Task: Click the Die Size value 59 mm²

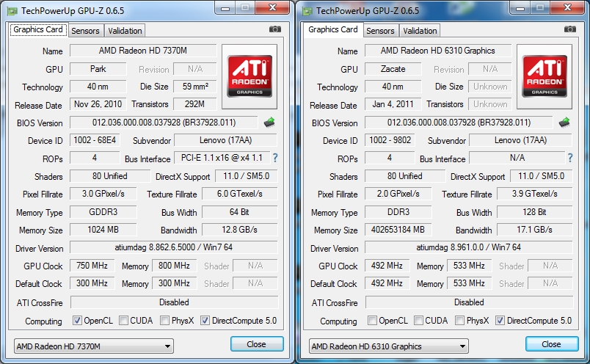Action: pos(195,87)
